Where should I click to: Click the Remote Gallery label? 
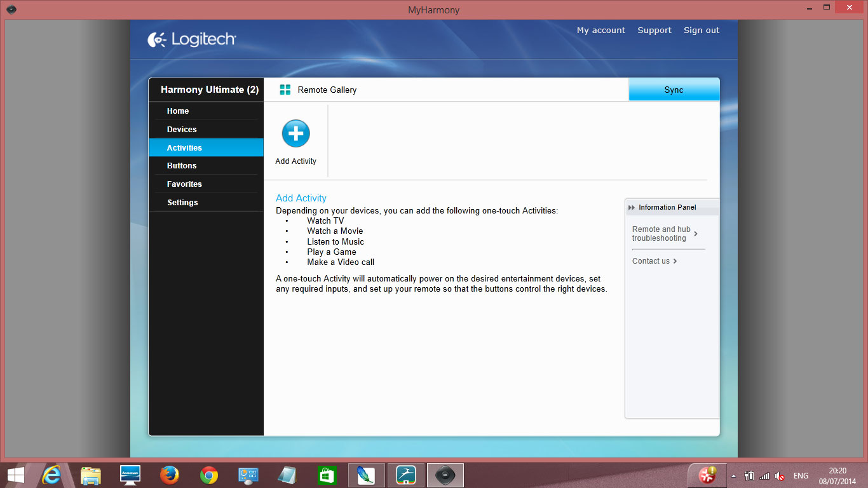(x=327, y=90)
